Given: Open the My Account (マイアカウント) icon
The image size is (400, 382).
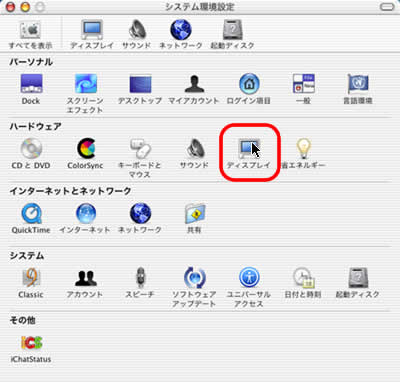Looking at the screenshot, I should tap(194, 84).
